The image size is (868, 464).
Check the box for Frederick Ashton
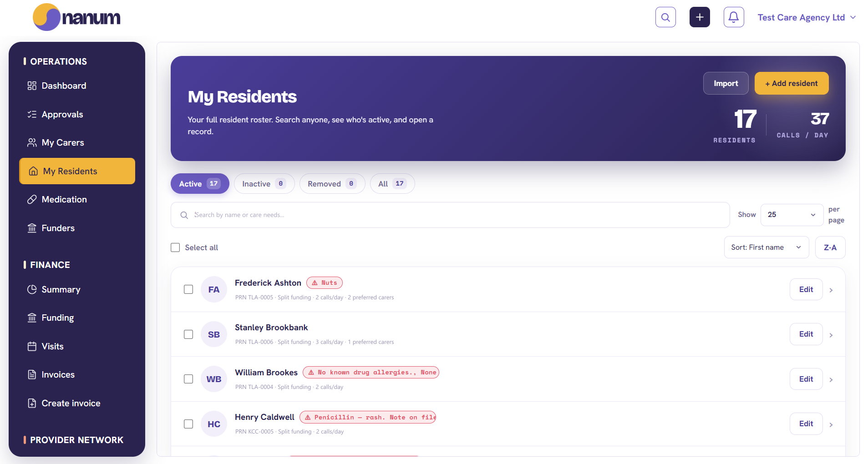pos(188,289)
